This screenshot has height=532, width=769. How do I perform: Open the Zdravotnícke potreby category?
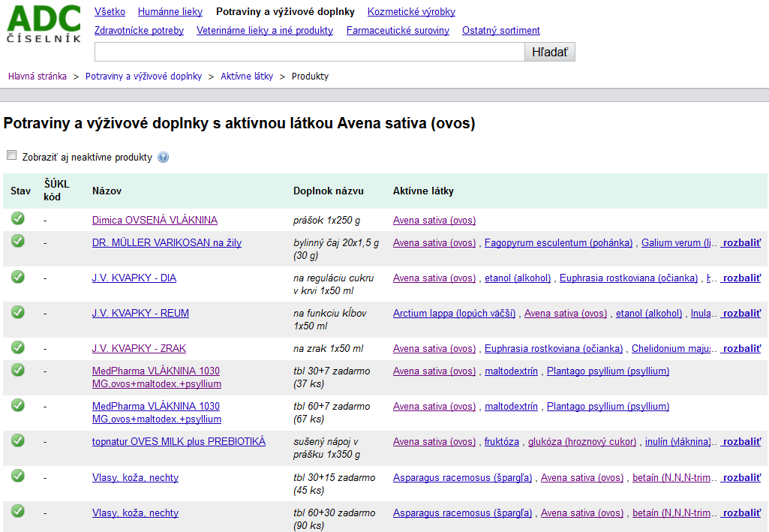[139, 31]
